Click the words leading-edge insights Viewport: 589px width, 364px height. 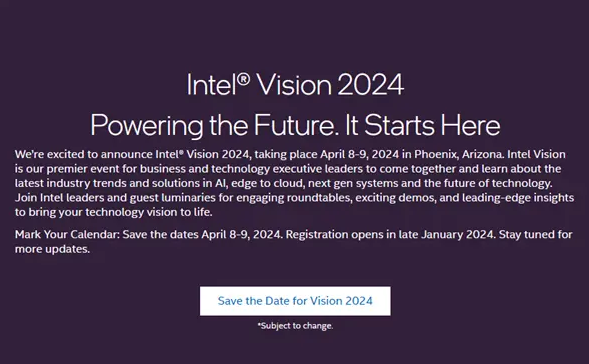518,198
